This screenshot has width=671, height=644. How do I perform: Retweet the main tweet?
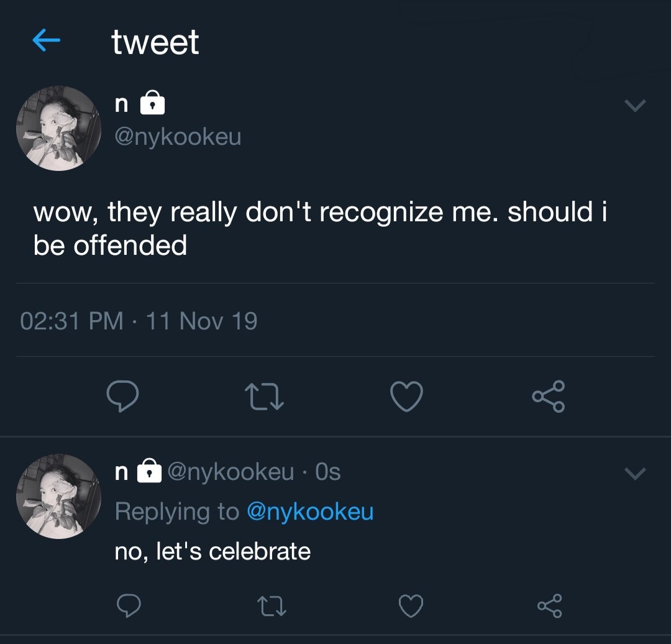tap(265, 396)
